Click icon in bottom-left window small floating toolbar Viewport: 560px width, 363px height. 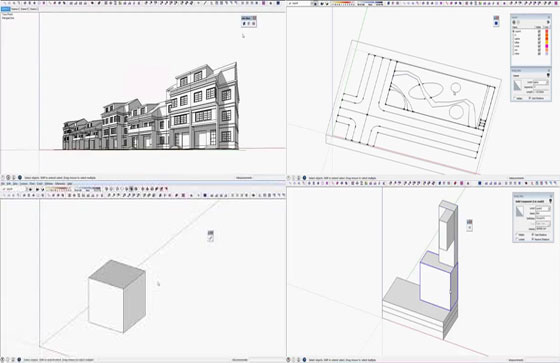click(x=211, y=238)
